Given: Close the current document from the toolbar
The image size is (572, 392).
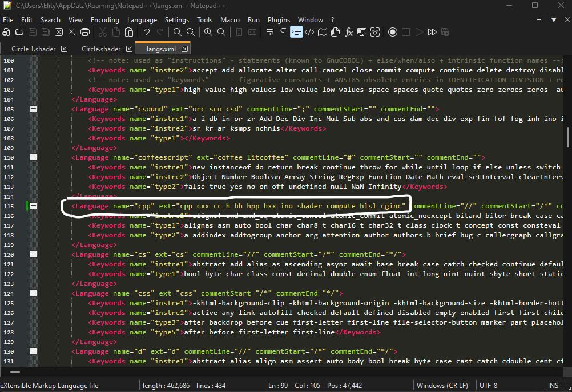Looking at the screenshot, I should pyautogui.click(x=59, y=32).
